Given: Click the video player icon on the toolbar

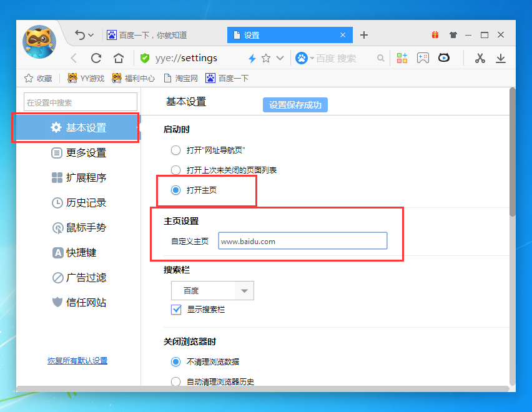Looking at the screenshot, I should click(443, 58).
